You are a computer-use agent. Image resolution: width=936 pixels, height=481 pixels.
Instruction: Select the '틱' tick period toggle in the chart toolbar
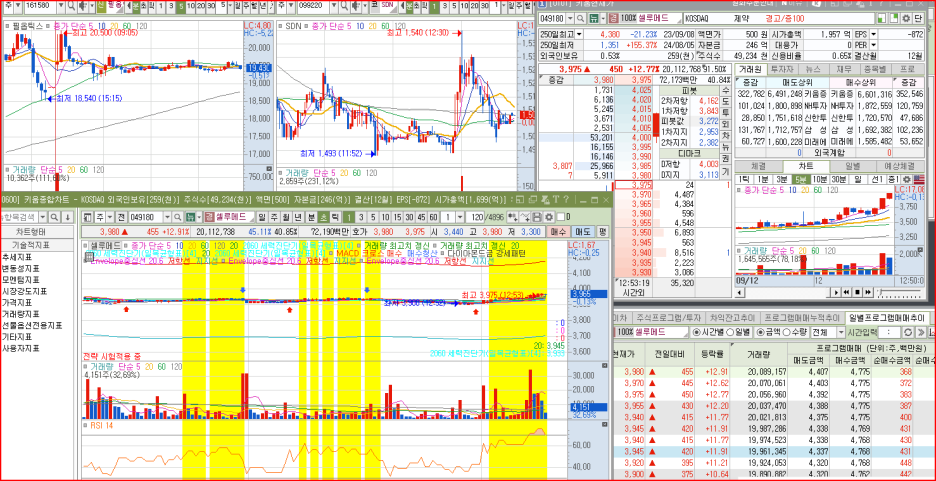click(335, 217)
